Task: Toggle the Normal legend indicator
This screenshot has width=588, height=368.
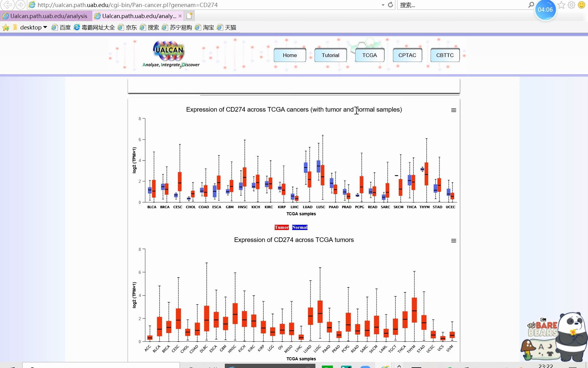Action: tap(300, 227)
